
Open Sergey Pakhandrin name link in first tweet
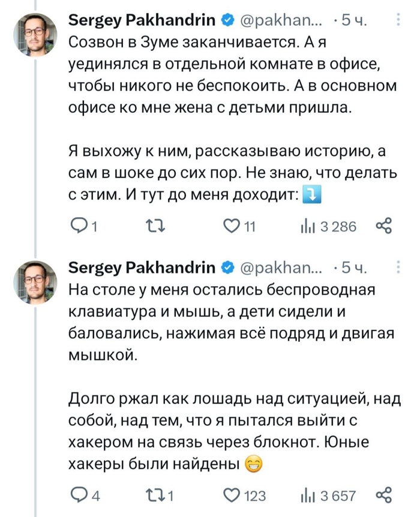142,22
